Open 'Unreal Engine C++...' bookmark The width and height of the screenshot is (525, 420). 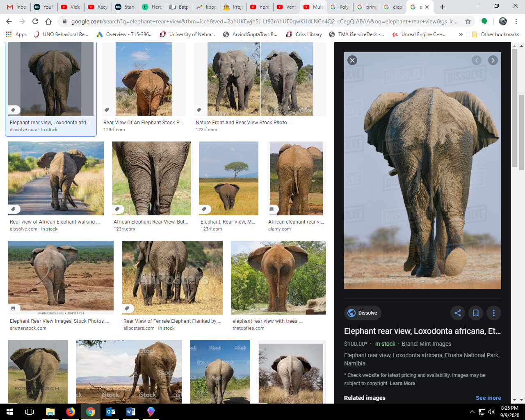coord(419,34)
